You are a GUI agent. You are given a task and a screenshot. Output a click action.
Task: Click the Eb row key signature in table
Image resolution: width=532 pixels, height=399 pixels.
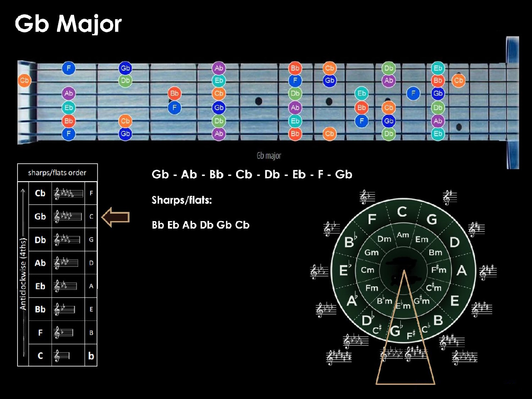click(x=66, y=286)
